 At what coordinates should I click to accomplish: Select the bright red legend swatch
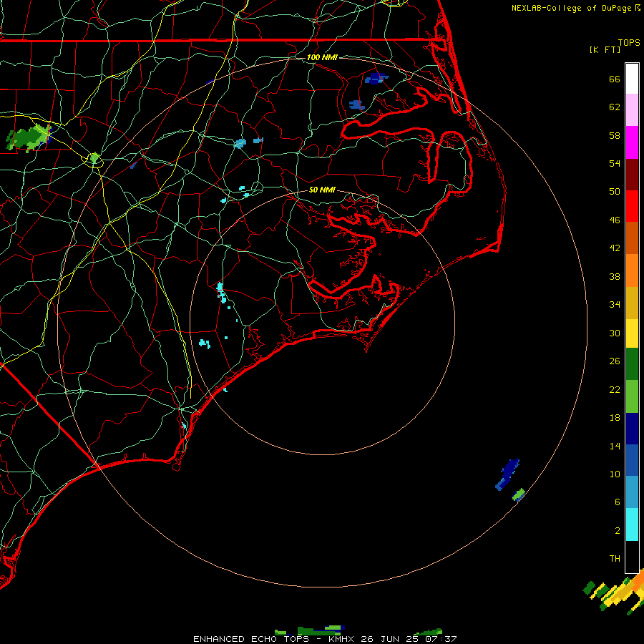tap(632, 206)
